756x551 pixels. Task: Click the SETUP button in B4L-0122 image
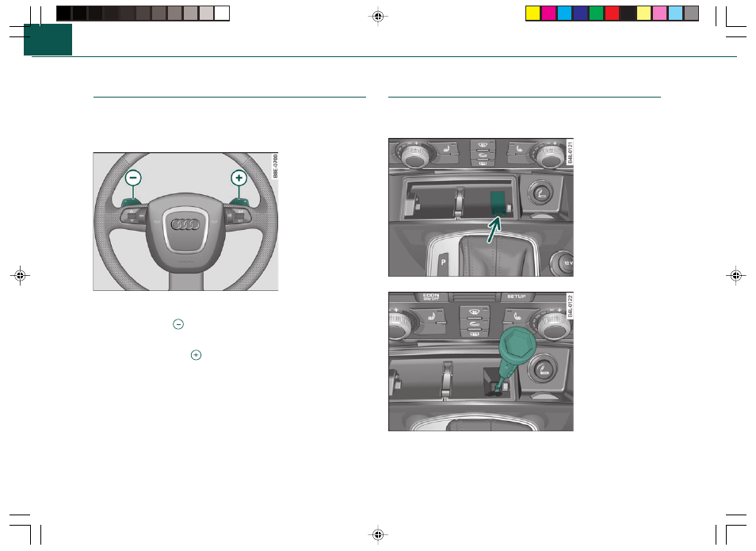click(516, 297)
